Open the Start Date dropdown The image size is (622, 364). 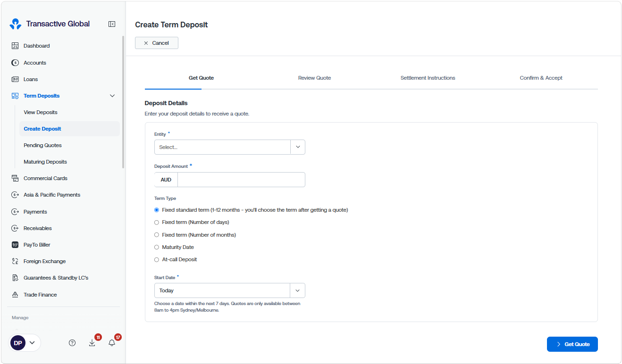tap(230, 290)
